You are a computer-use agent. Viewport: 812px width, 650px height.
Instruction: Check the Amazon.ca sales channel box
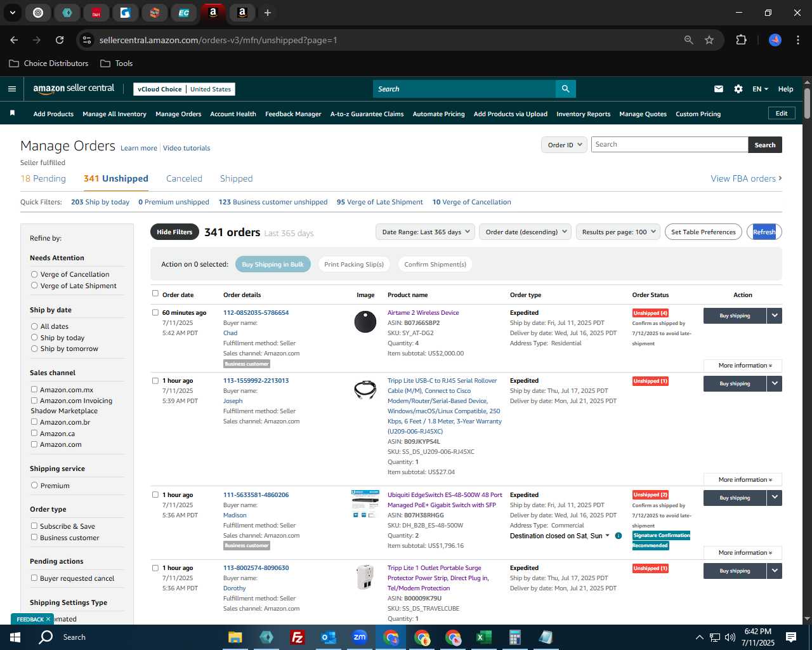click(34, 434)
